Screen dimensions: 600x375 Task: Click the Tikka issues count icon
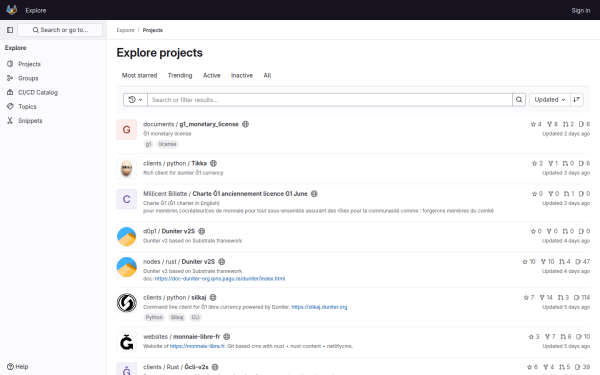coord(581,163)
